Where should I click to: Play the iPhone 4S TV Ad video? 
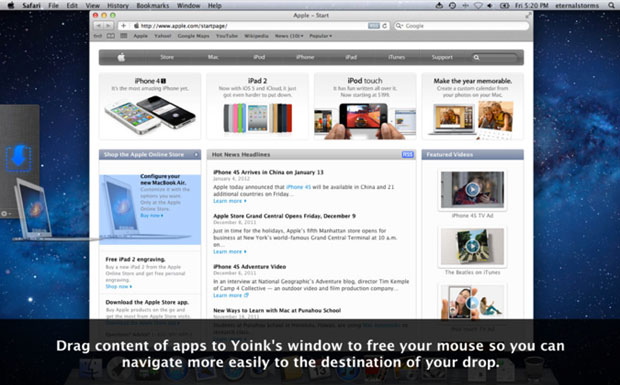[x=473, y=189]
